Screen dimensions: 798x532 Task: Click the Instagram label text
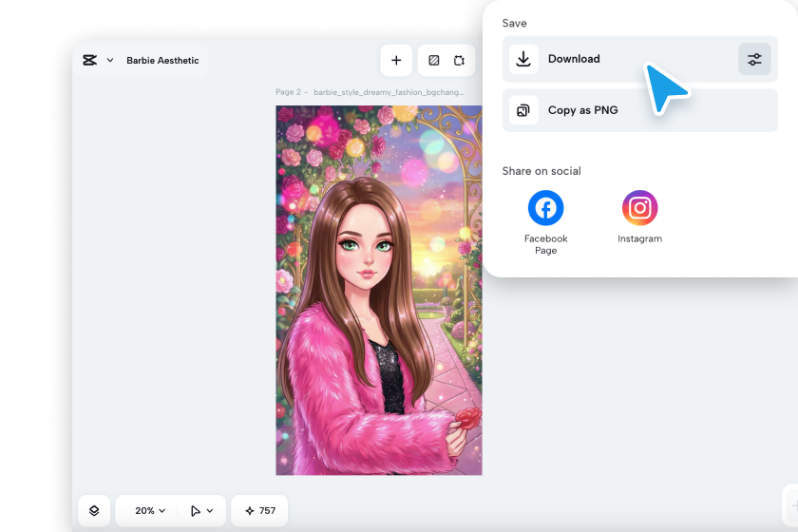[x=639, y=238]
